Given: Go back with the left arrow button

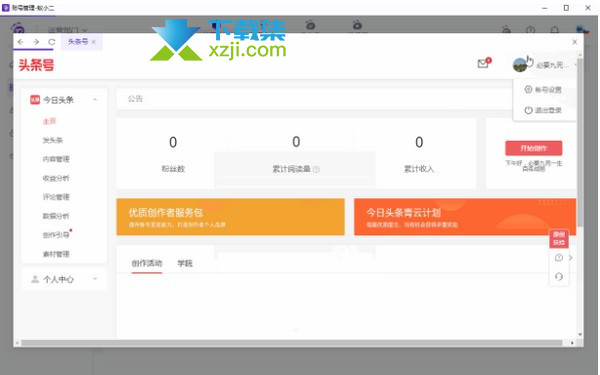Looking at the screenshot, I should click(20, 42).
